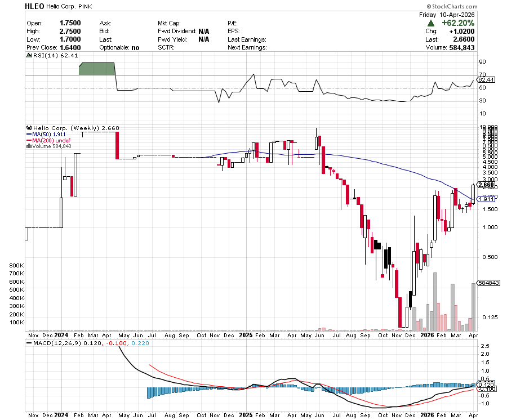Click the SCTR: label

click(166, 47)
